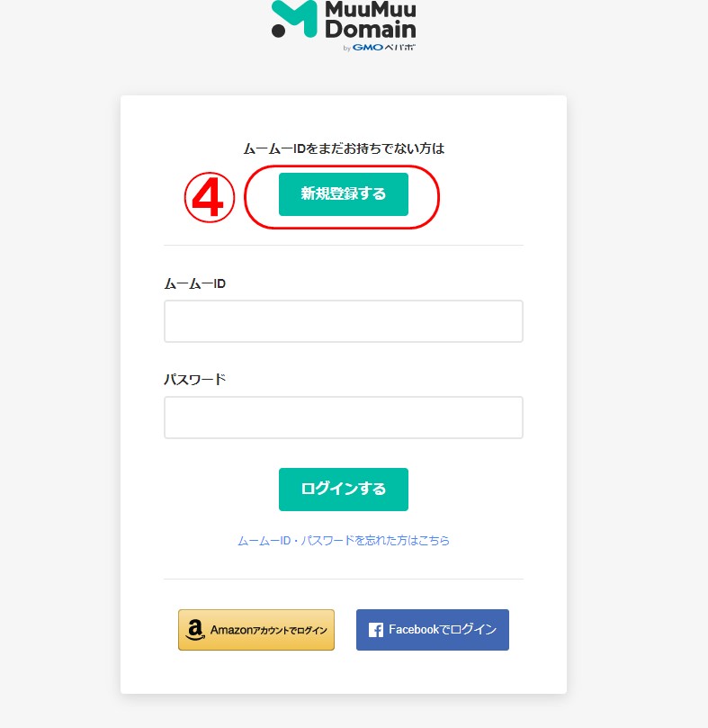Click the divider line above ムームーID label
The height and width of the screenshot is (728, 708).
click(344, 245)
